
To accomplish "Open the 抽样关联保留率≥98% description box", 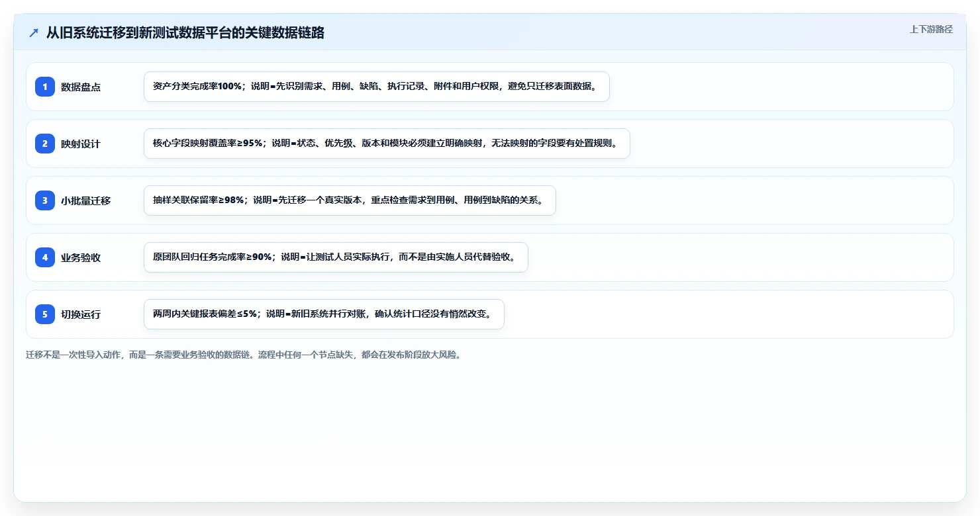I will (x=350, y=200).
